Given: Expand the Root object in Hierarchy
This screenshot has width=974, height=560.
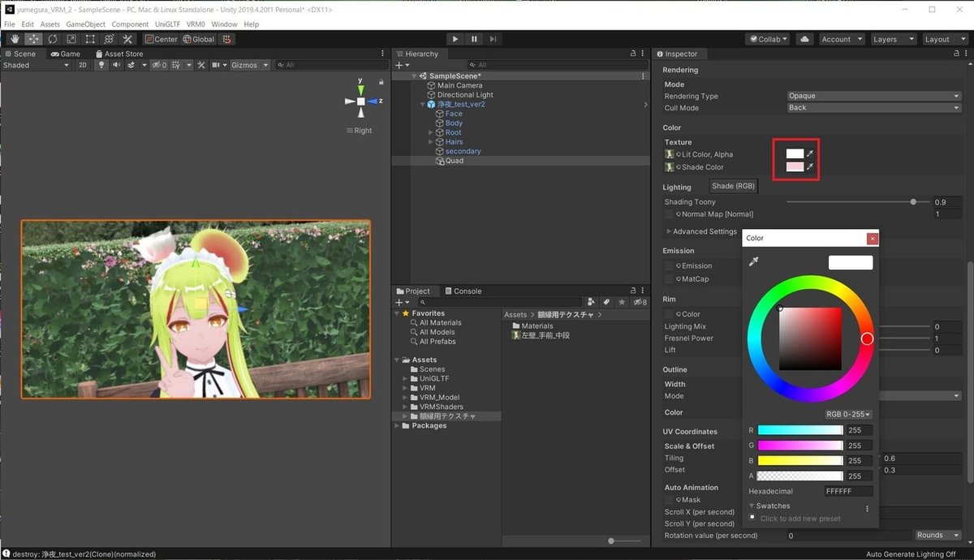Looking at the screenshot, I should click(432, 132).
